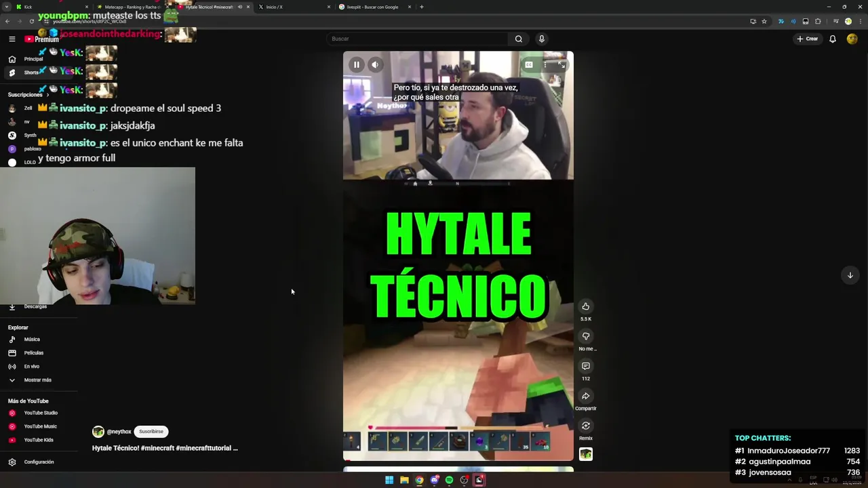Open Chrome three-dot menu

pos(861,21)
